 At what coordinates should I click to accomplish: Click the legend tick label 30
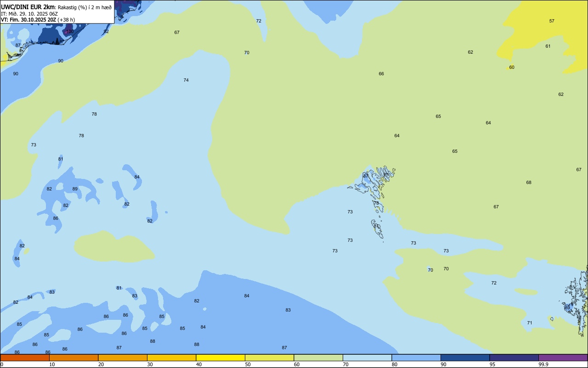point(150,364)
